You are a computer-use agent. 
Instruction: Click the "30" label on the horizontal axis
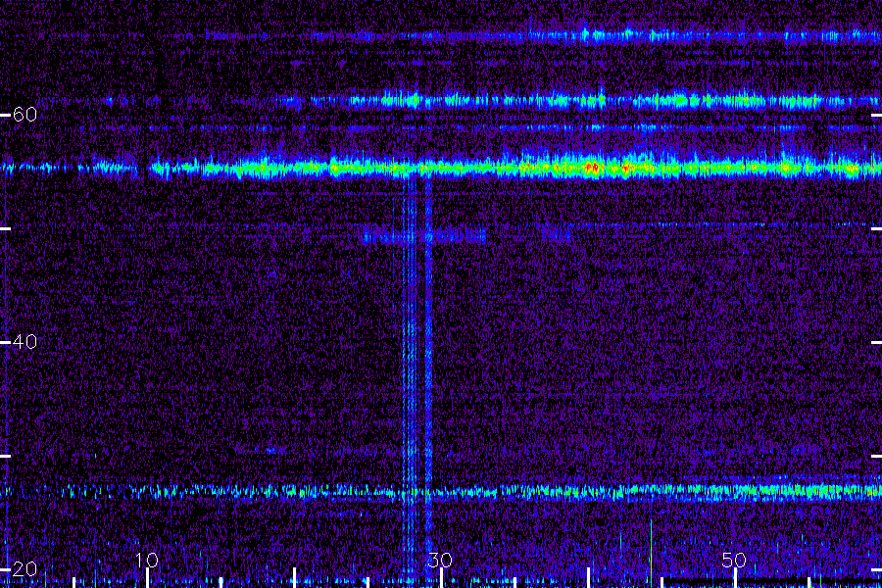[440, 560]
